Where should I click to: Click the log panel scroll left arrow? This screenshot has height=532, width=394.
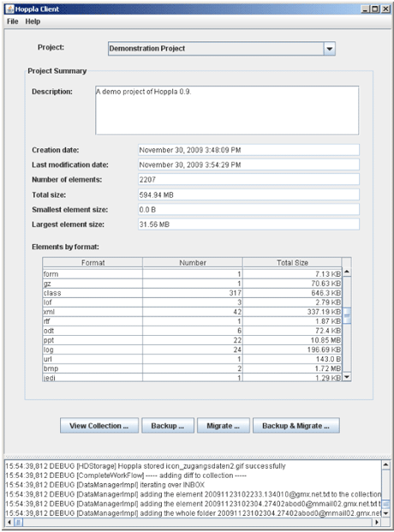tap(9, 522)
